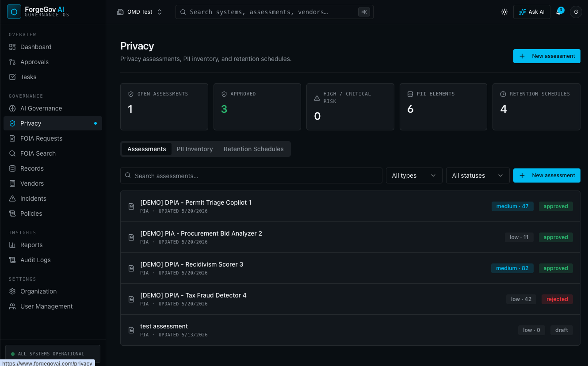588x366 pixels.
Task: Open Policies in the sidebar
Action: pyautogui.click(x=53, y=213)
